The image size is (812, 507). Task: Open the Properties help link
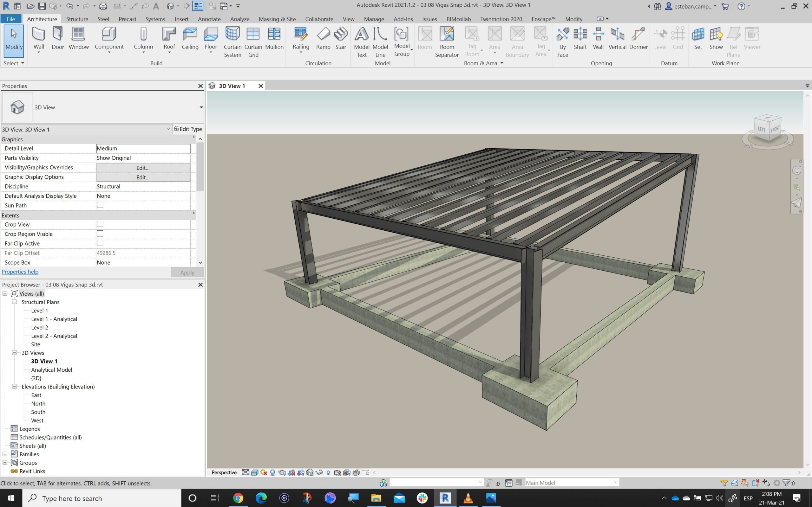tap(20, 272)
